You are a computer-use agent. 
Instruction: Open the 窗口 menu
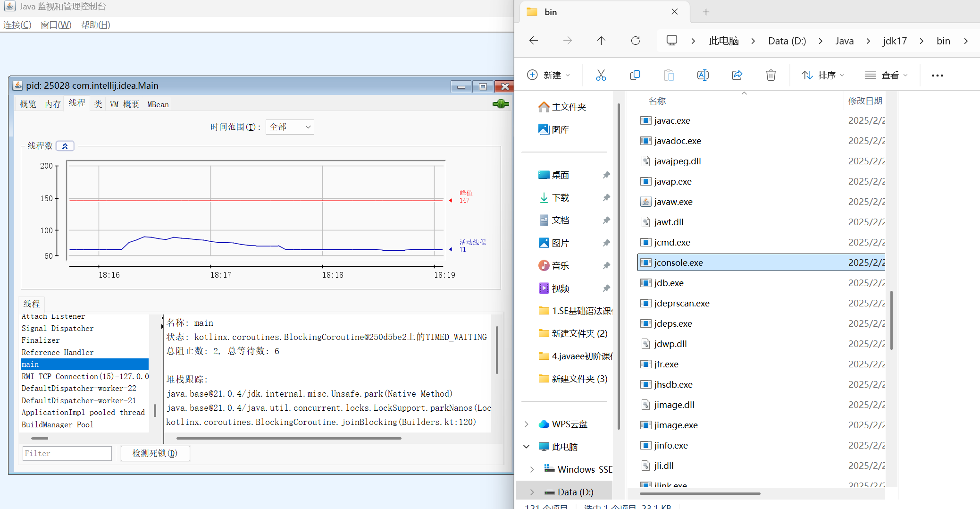(56, 25)
